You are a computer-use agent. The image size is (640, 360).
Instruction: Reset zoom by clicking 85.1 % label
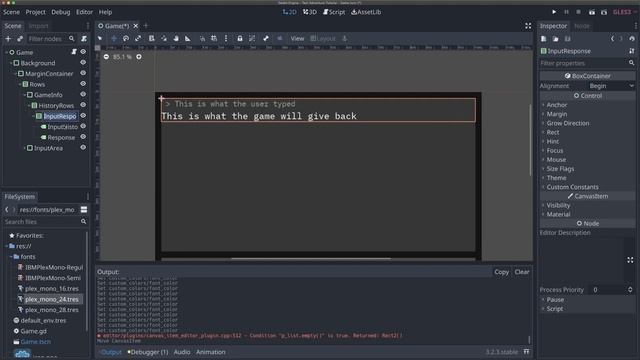122,57
